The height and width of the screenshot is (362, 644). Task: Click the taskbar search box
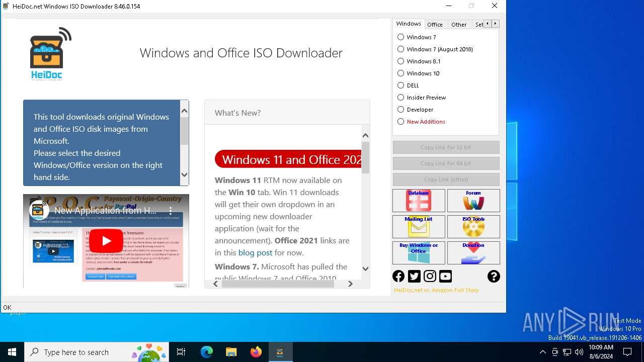click(x=97, y=352)
